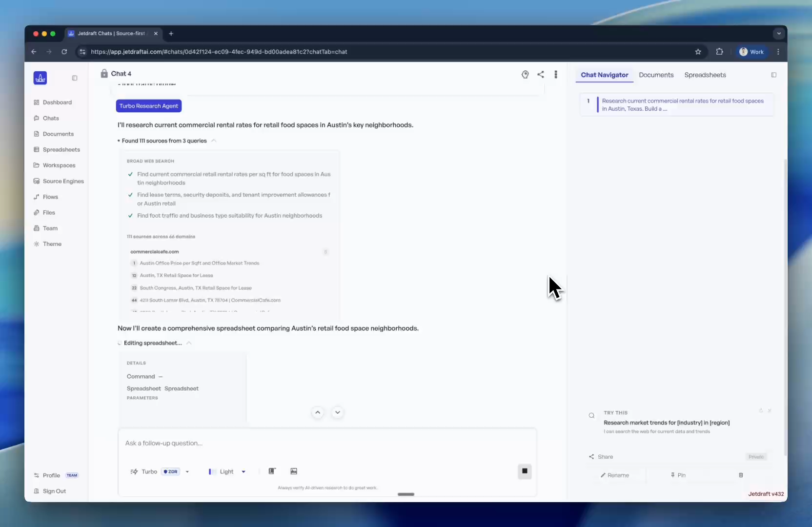
Task: Open the Source Engines section
Action: (62, 181)
